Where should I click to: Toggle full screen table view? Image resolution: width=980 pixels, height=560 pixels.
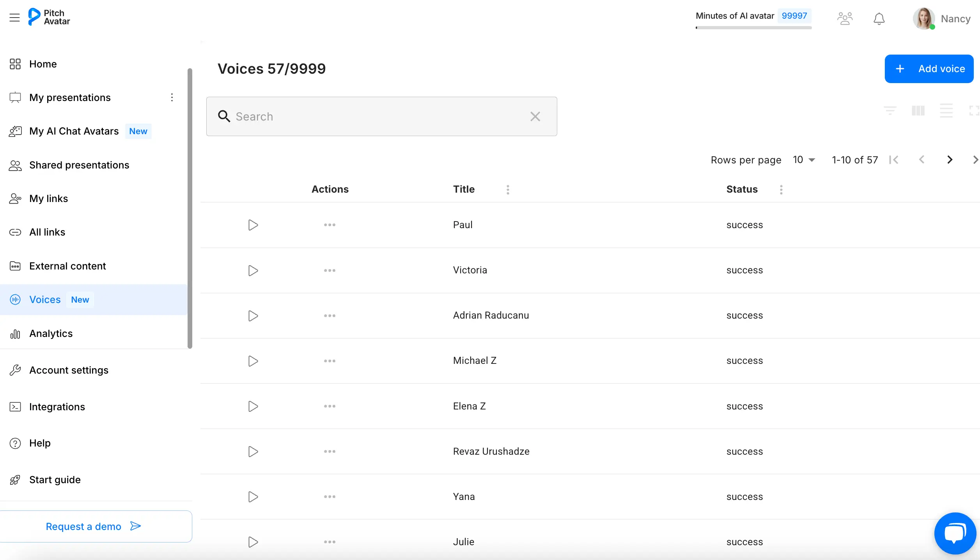[x=973, y=111]
